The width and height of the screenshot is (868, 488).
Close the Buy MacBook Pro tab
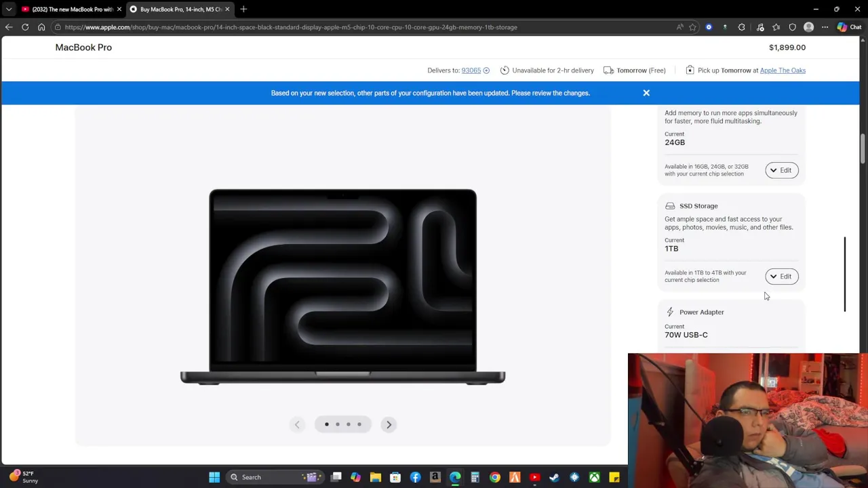point(227,9)
